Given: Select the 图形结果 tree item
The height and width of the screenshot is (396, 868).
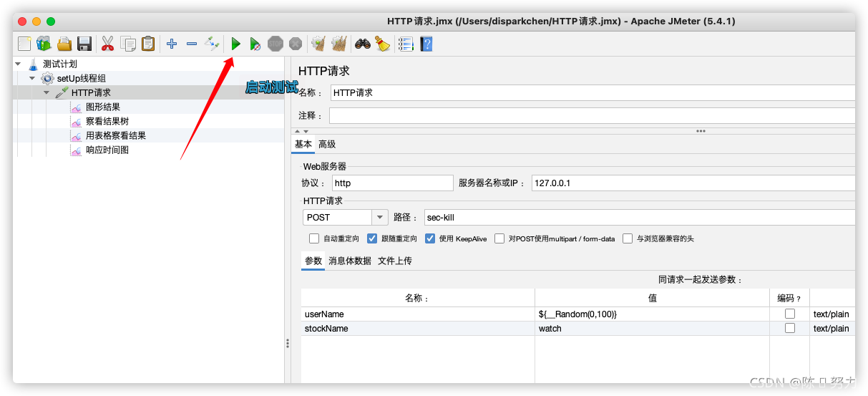Looking at the screenshot, I should pos(103,107).
